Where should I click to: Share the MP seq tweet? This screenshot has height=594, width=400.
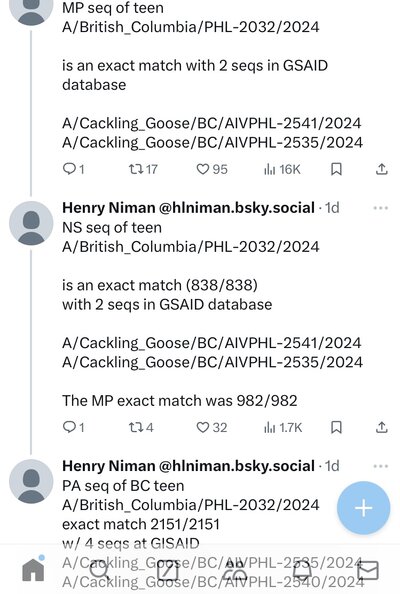pos(381,169)
